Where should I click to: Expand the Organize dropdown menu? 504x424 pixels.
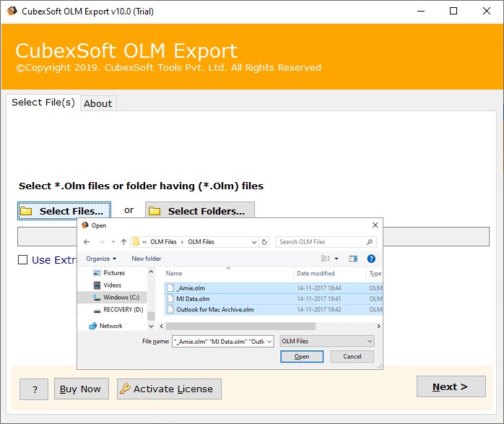(x=101, y=259)
